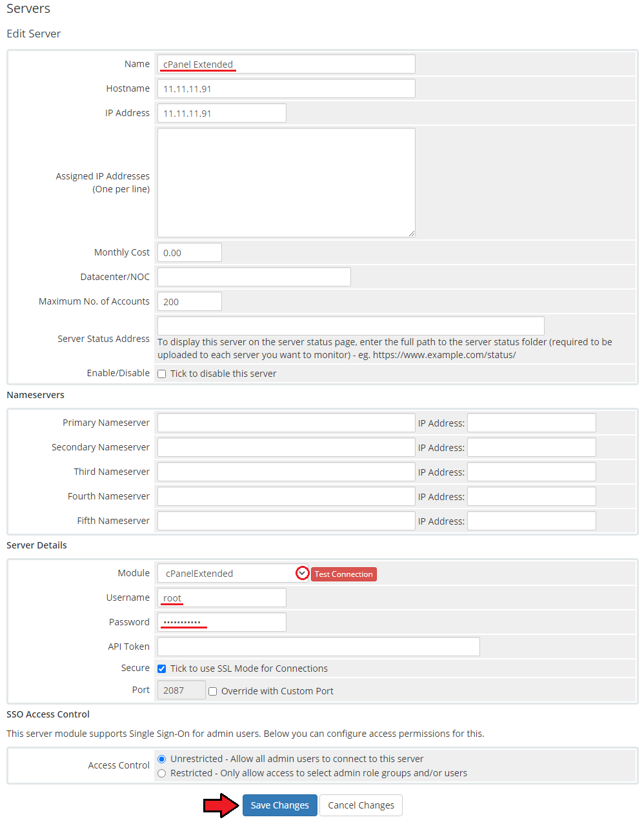Click the Hostname input field
This screenshot has height=824, width=644.
click(x=286, y=88)
